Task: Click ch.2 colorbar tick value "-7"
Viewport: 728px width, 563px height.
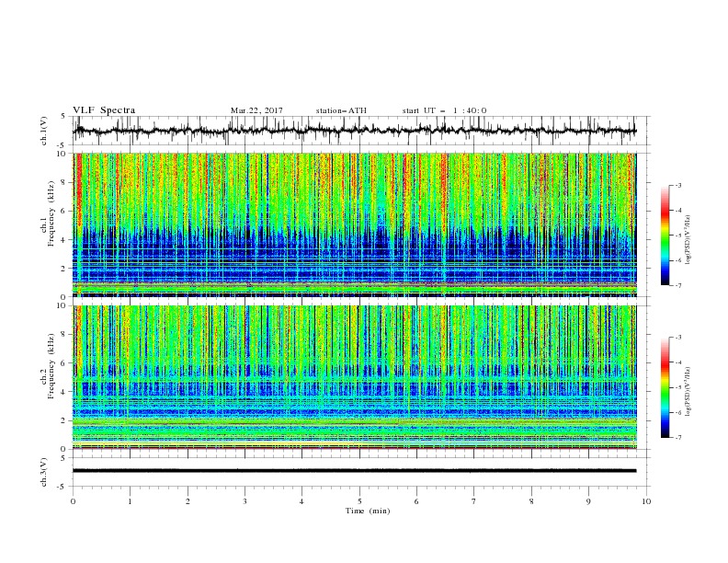Action: tap(677, 437)
